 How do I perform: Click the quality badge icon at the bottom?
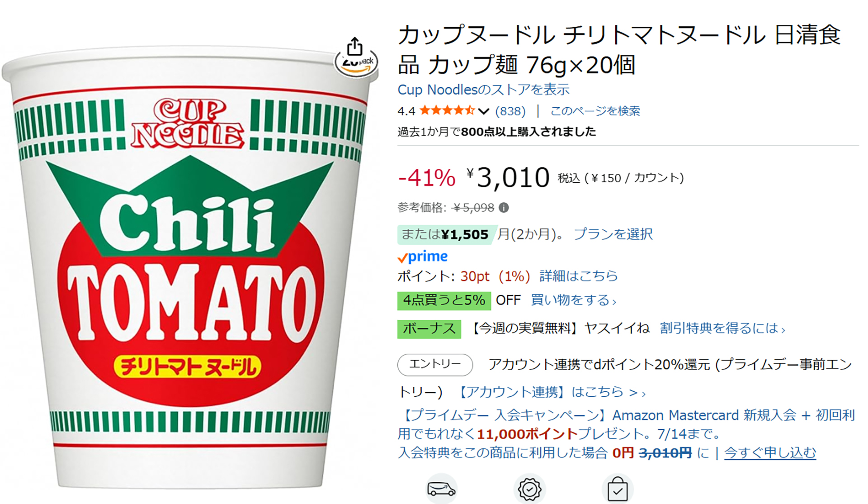point(530,489)
